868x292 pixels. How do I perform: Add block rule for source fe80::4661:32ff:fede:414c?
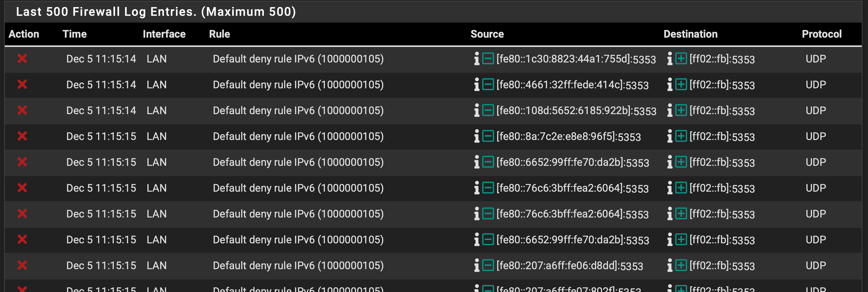coord(488,84)
